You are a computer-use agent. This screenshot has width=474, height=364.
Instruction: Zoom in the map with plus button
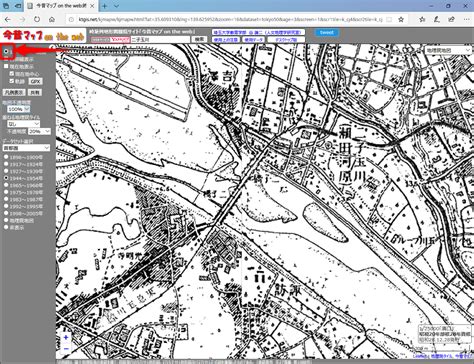point(66,338)
